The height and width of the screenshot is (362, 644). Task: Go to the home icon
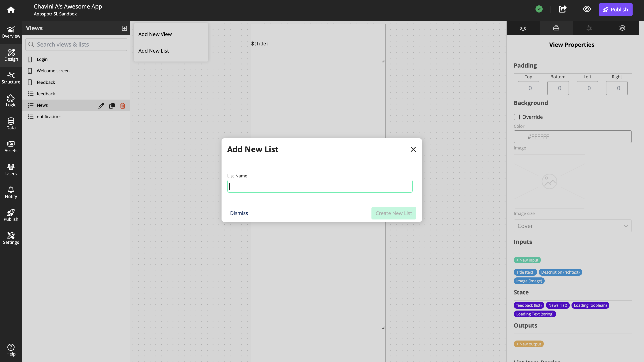[x=11, y=10]
